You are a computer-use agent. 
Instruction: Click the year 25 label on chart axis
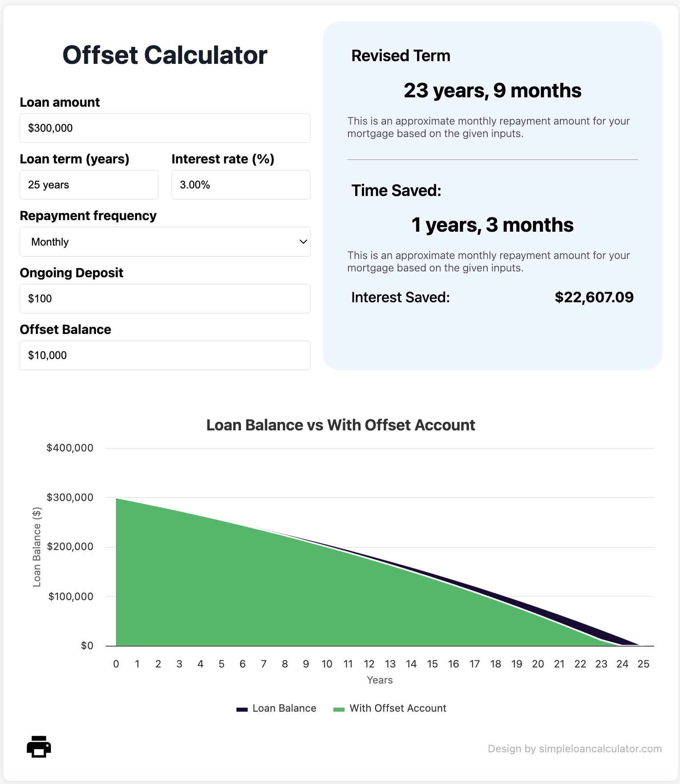[x=643, y=664]
